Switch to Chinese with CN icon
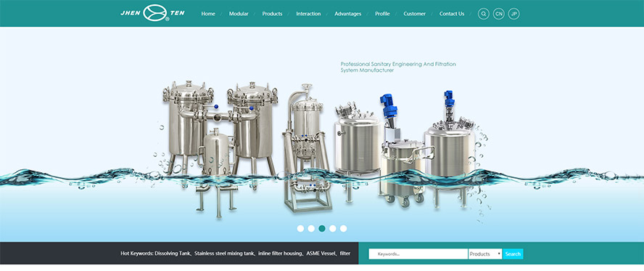The width and height of the screenshot is (644, 271). coord(499,14)
